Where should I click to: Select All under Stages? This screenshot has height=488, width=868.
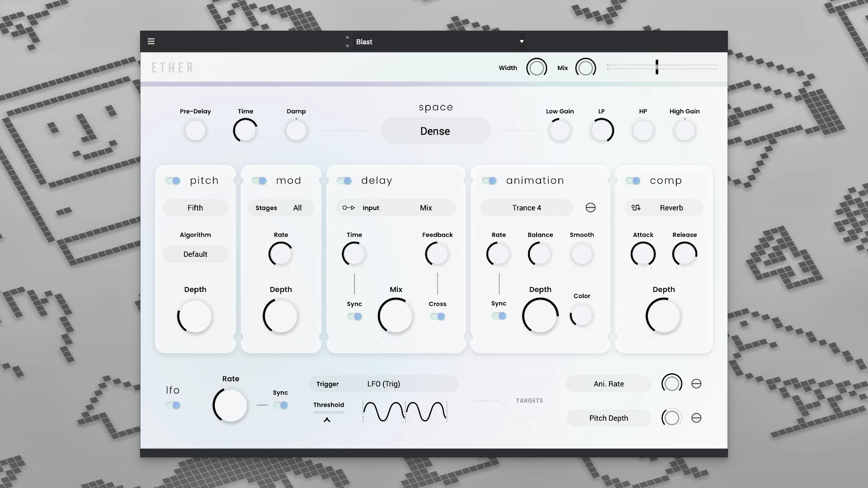pos(297,207)
